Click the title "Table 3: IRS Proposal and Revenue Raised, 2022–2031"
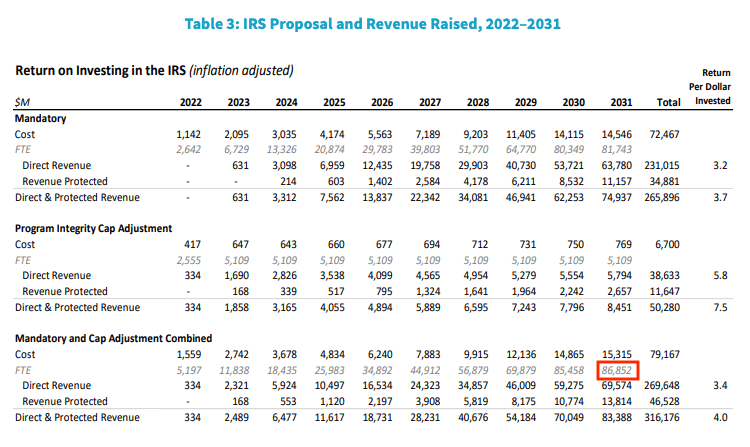 click(x=372, y=24)
